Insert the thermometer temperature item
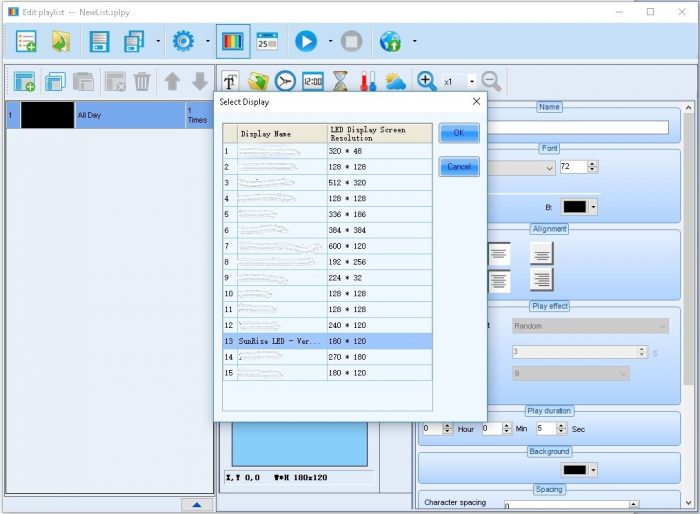Screen dimensions: 700x514 pos(368,81)
